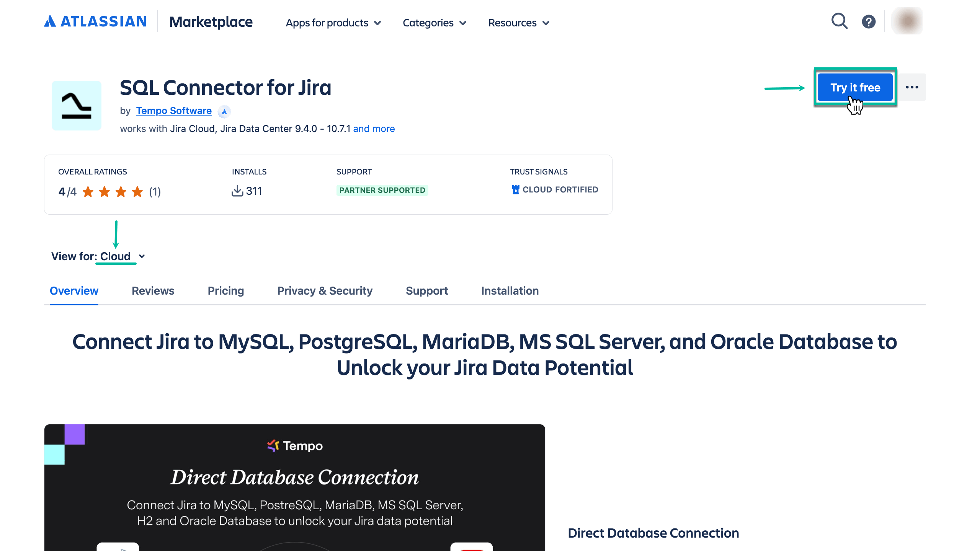Click the Partner Supported badge
This screenshot has width=980, height=551.
click(x=382, y=190)
